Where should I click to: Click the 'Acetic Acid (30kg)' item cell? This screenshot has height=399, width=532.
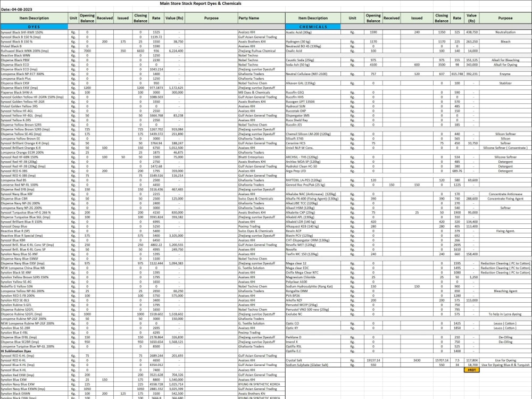point(313,32)
